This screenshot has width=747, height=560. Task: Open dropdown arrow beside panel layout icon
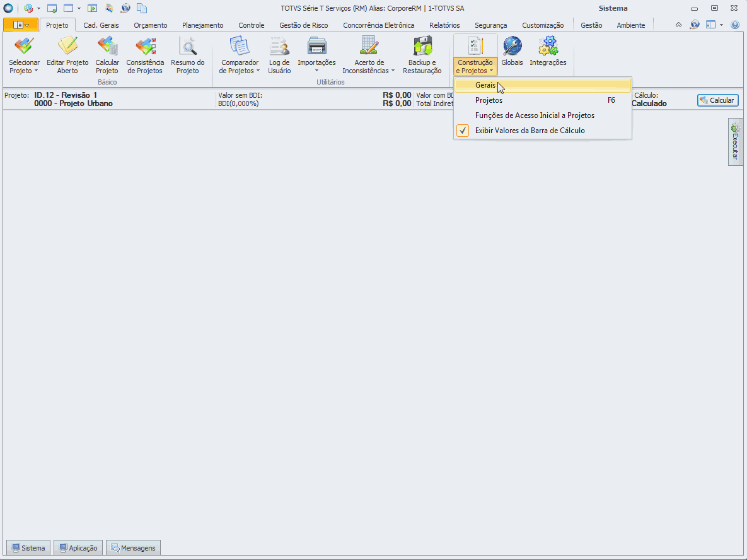(x=721, y=25)
